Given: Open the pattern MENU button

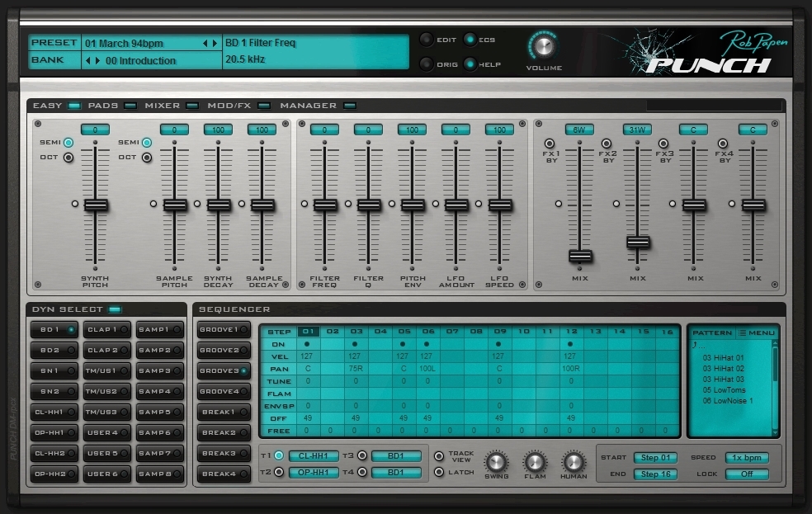Looking at the screenshot, I should [756, 332].
